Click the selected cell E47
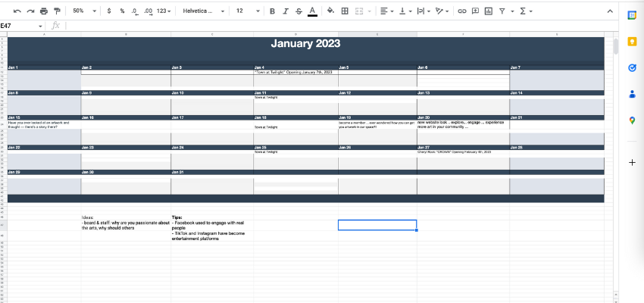Image resolution: width=644 pixels, height=303 pixels. [377, 225]
